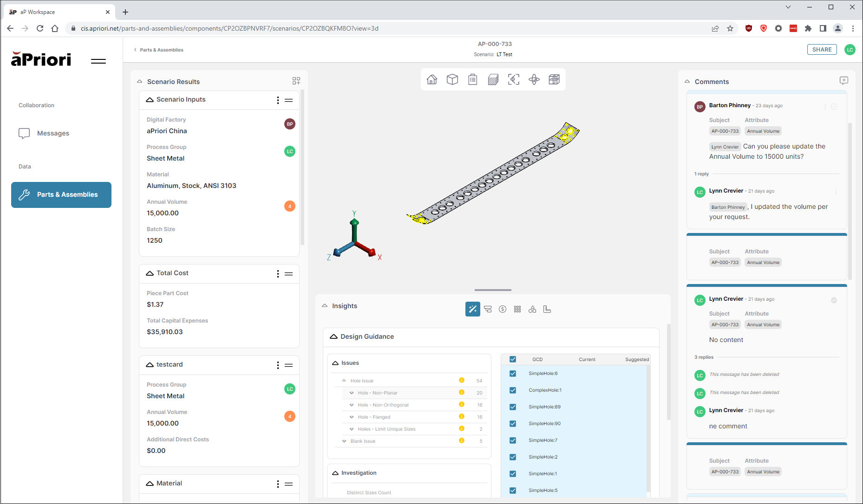The height and width of the screenshot is (504, 863).
Task: Click the SHARE button
Action: pyautogui.click(x=822, y=50)
